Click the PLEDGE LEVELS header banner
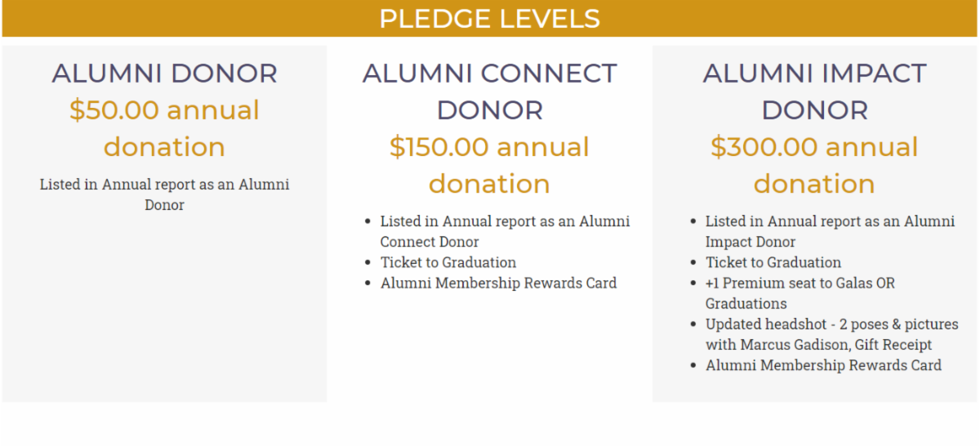 [x=490, y=19]
